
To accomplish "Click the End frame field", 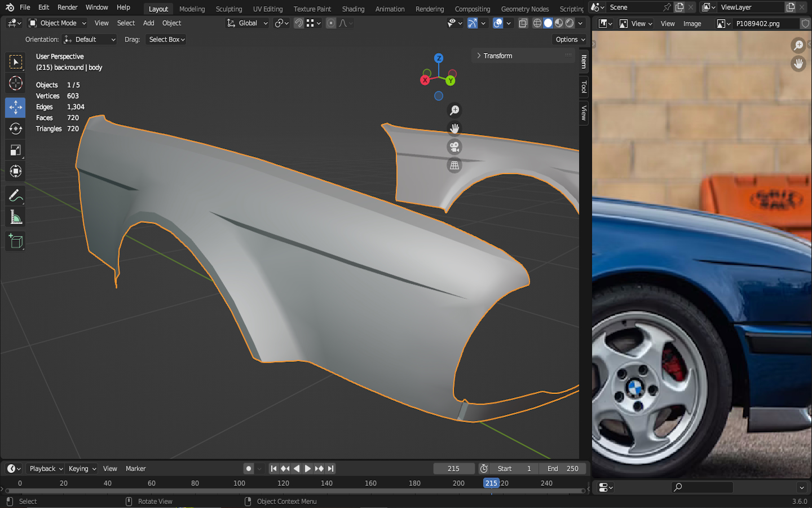I will pyautogui.click(x=562, y=468).
